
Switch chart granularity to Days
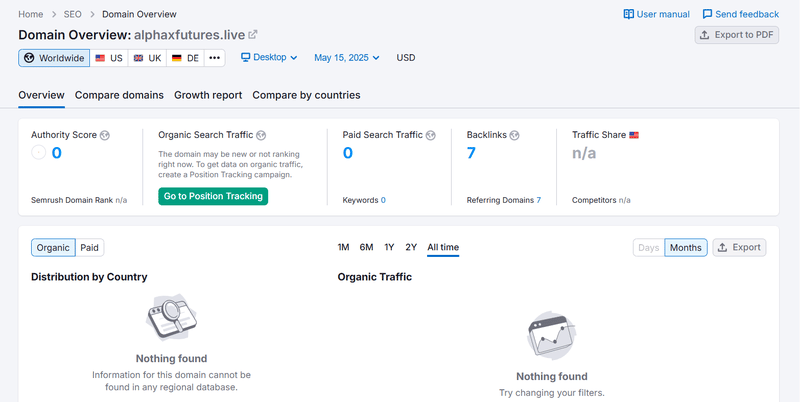[648, 247]
